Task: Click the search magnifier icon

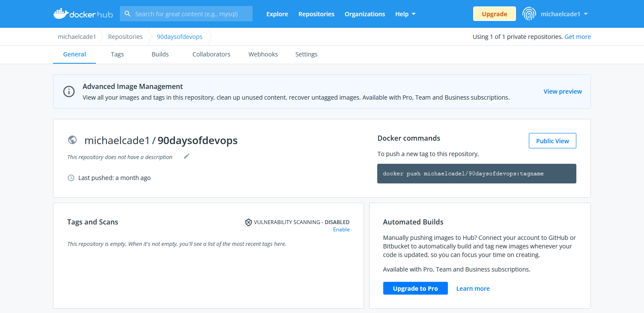Action: click(x=128, y=14)
